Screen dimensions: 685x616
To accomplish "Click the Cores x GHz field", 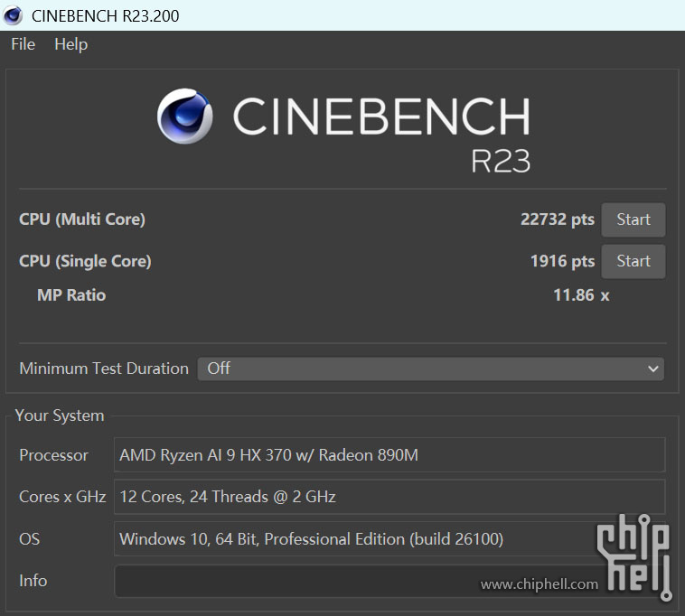I will [389, 497].
